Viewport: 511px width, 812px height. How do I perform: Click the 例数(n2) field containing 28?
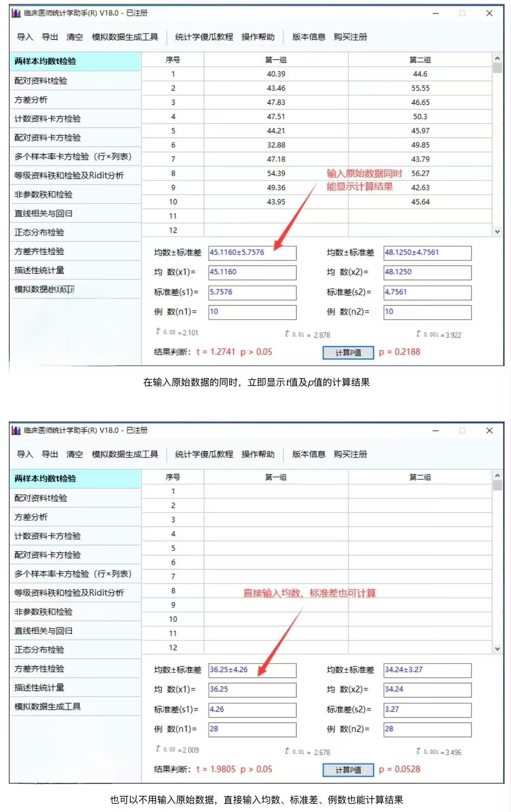[427, 730]
